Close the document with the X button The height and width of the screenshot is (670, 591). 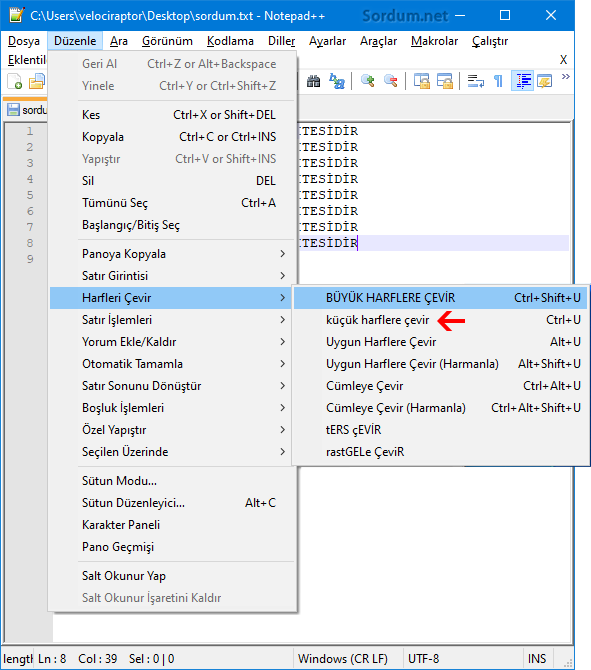coord(563,60)
